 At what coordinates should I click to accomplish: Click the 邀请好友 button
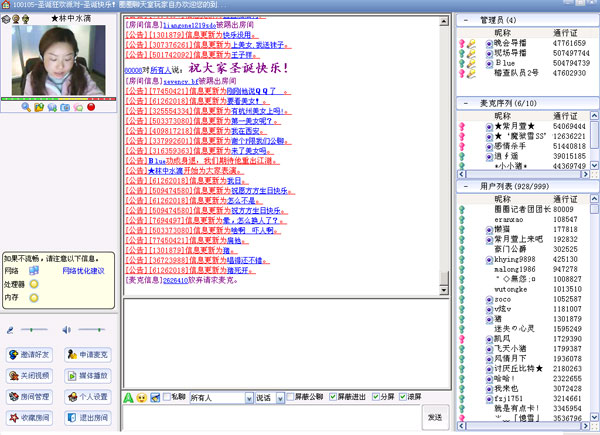tap(32, 354)
